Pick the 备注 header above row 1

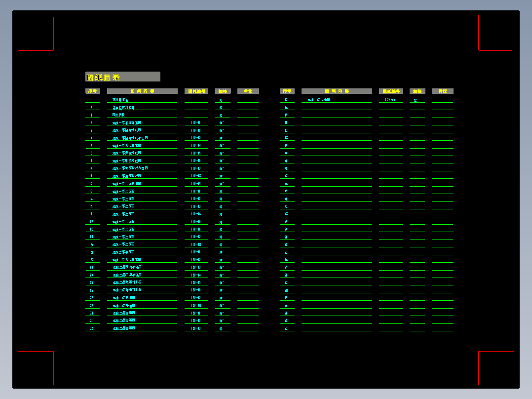pos(248,91)
